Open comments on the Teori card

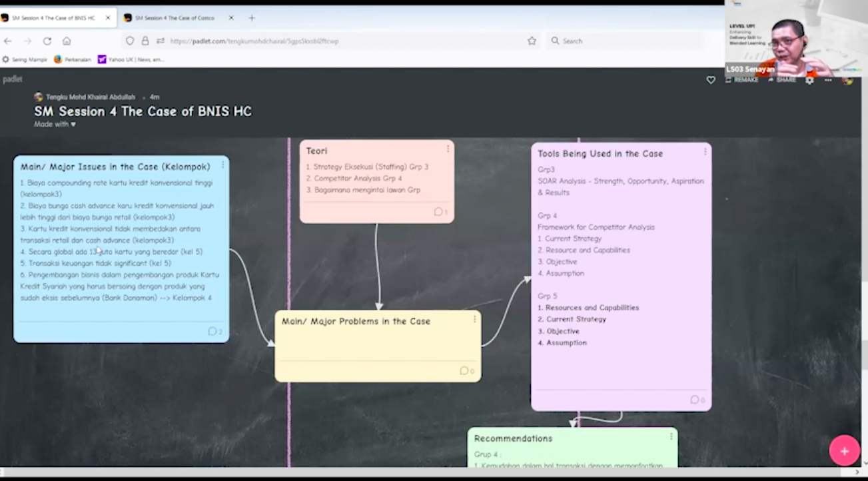pos(440,212)
